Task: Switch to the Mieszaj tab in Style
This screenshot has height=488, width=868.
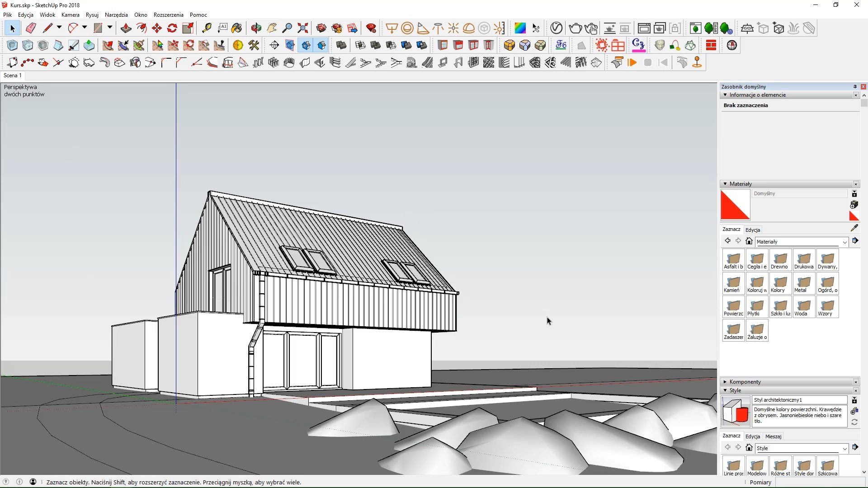Action: [773, 436]
